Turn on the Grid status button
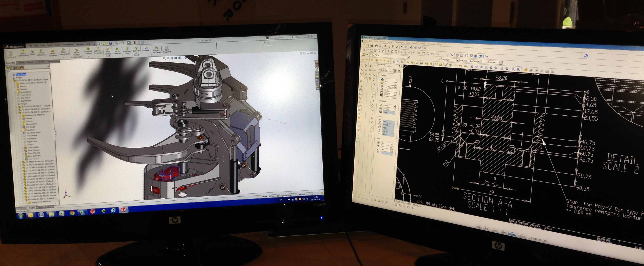The image size is (644, 266). pyautogui.click(x=486, y=228)
